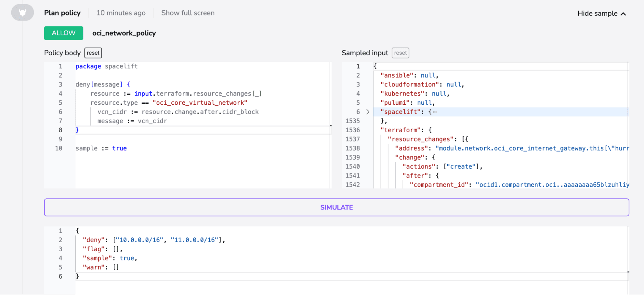The image size is (644, 295).
Task: Click the 'deny[message] {' line
Action: click(103, 84)
